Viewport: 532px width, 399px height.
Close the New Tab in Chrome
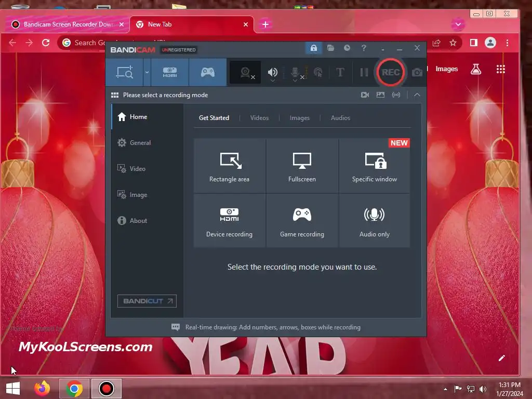(246, 24)
